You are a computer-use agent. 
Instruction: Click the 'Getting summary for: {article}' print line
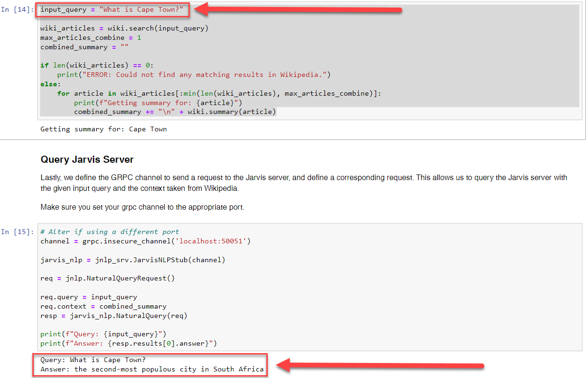click(158, 103)
